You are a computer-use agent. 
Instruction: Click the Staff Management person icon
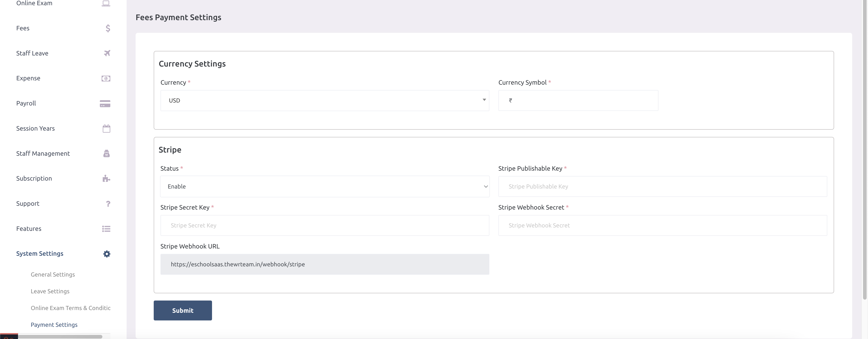coord(106,154)
